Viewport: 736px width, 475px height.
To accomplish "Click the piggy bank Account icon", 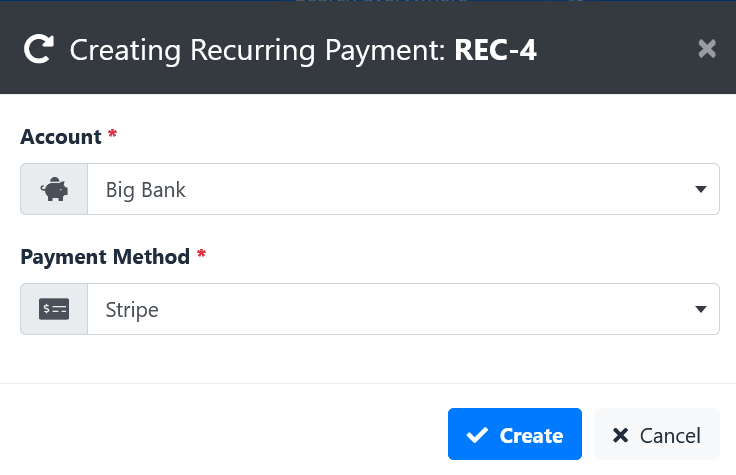I will pos(54,189).
